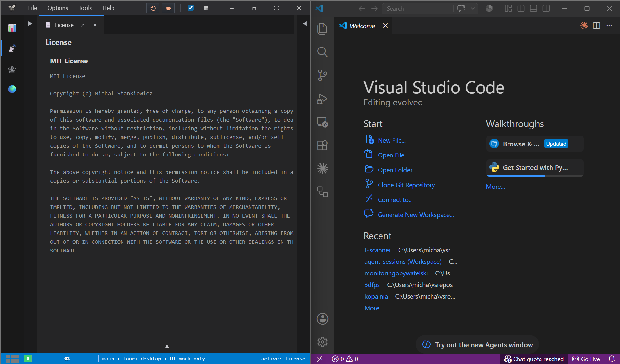Image resolution: width=620 pixels, height=364 pixels.
Task: Open recent project IPscanner
Action: (x=378, y=250)
